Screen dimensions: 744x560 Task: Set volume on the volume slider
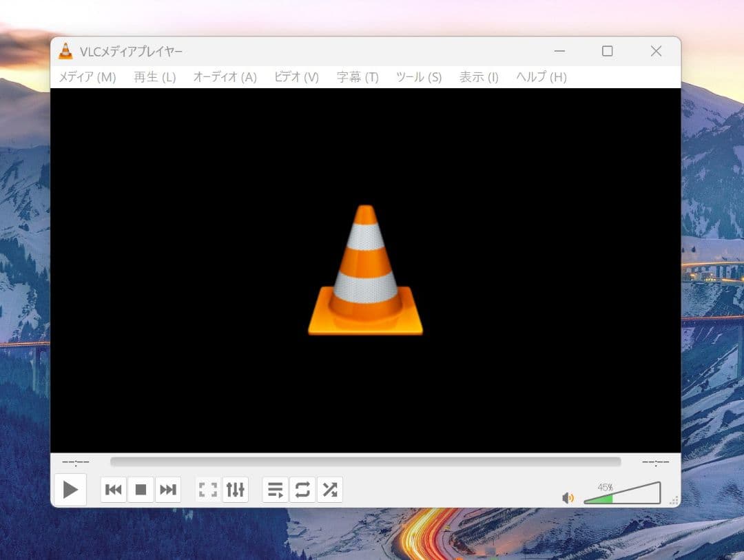622,495
